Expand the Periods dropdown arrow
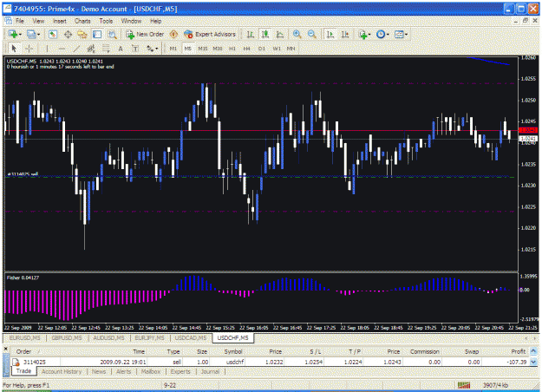 (388, 34)
